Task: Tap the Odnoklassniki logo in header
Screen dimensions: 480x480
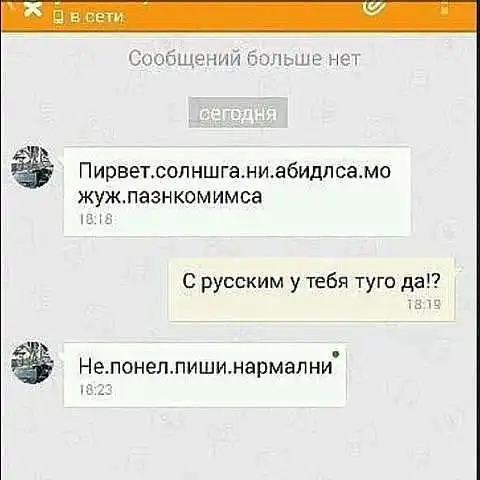Action: 34,9
